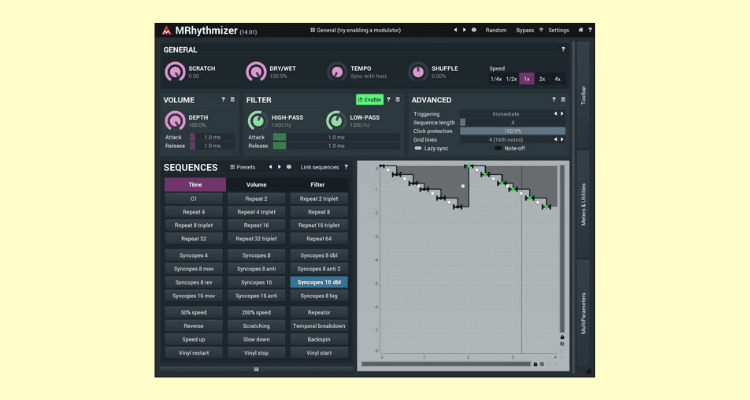This screenshot has width=750, height=400.
Task: Select the Temporal breakdown preset
Action: [x=319, y=326]
